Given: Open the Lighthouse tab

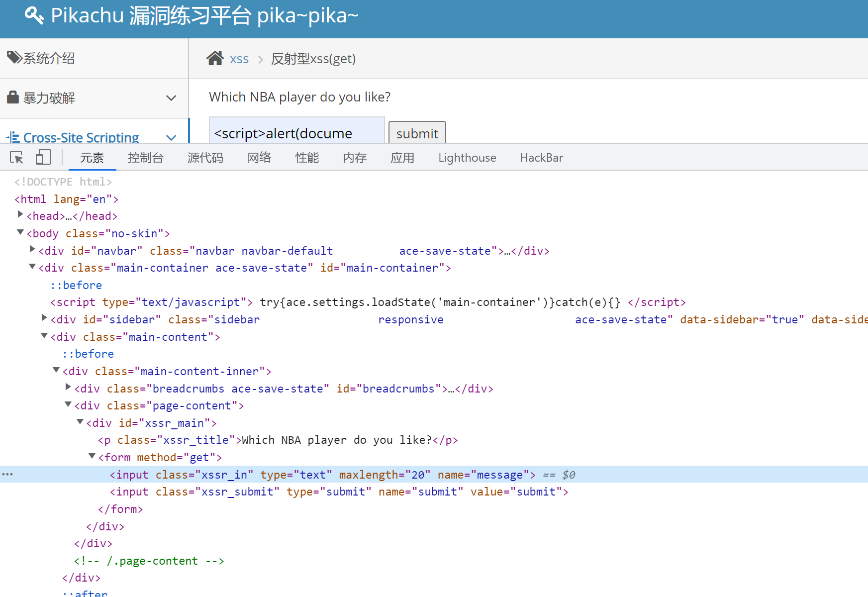Looking at the screenshot, I should [467, 158].
